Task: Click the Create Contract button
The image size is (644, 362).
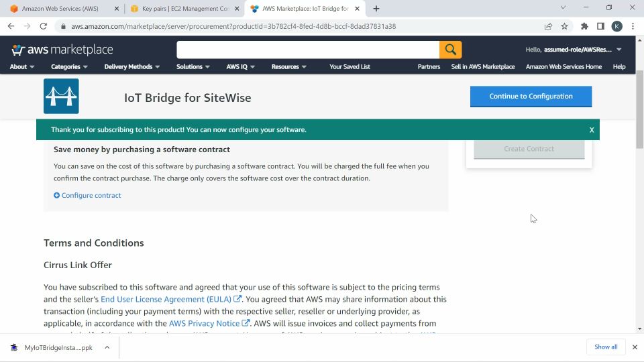Action: click(x=529, y=149)
